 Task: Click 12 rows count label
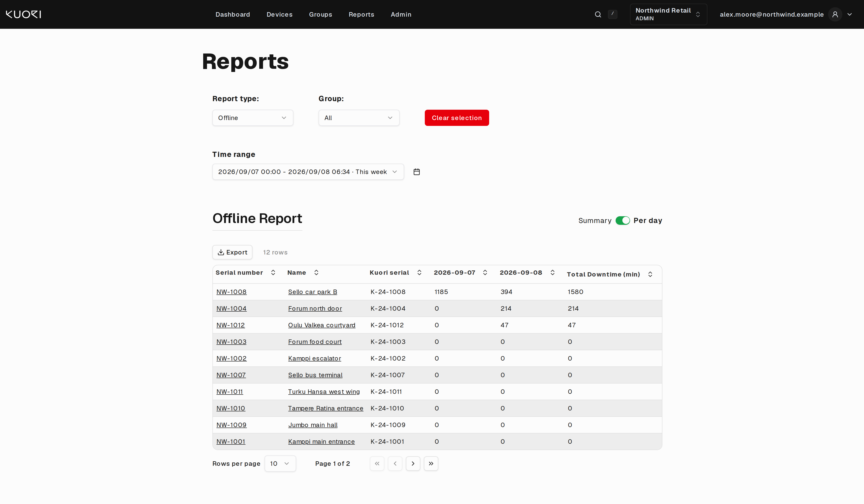pyautogui.click(x=275, y=252)
